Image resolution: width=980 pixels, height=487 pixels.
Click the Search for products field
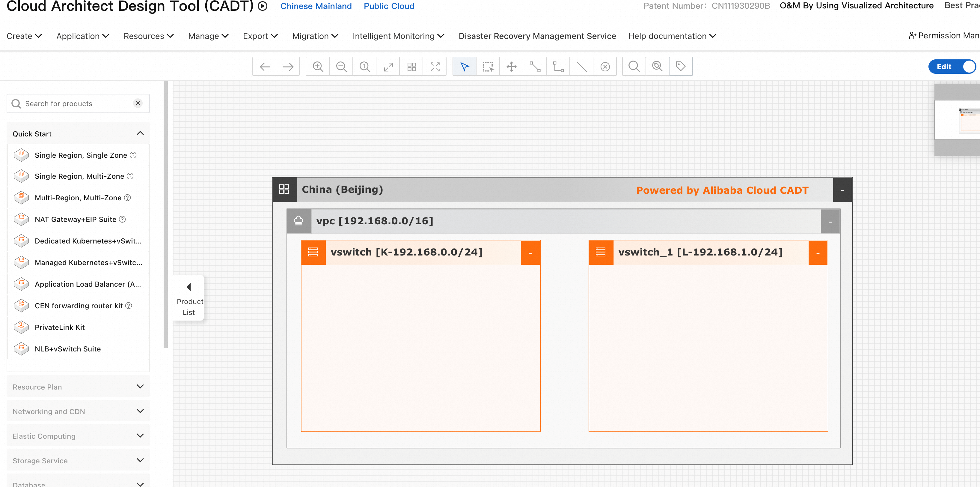(x=78, y=103)
